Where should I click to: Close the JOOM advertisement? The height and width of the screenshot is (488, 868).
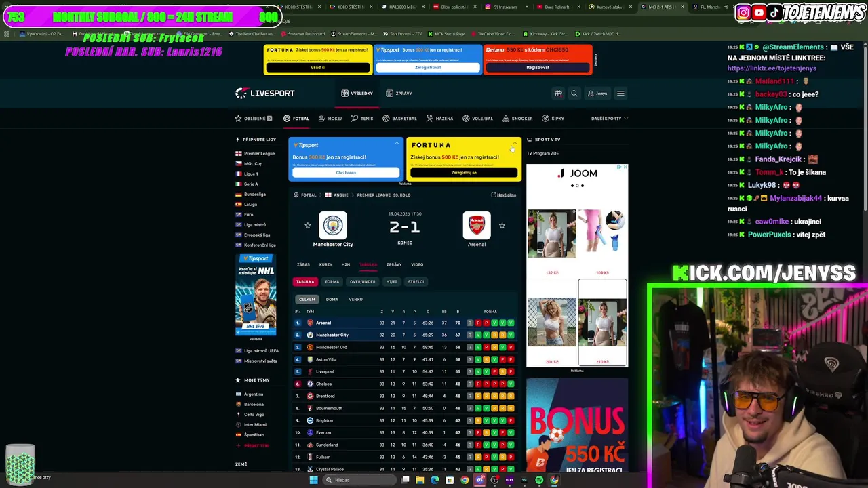click(625, 167)
